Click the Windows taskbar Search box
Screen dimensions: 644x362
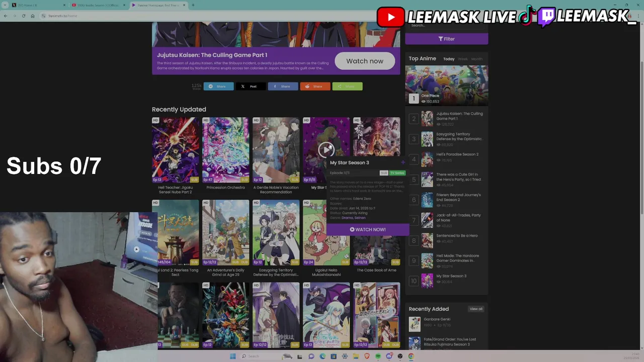(x=267, y=356)
